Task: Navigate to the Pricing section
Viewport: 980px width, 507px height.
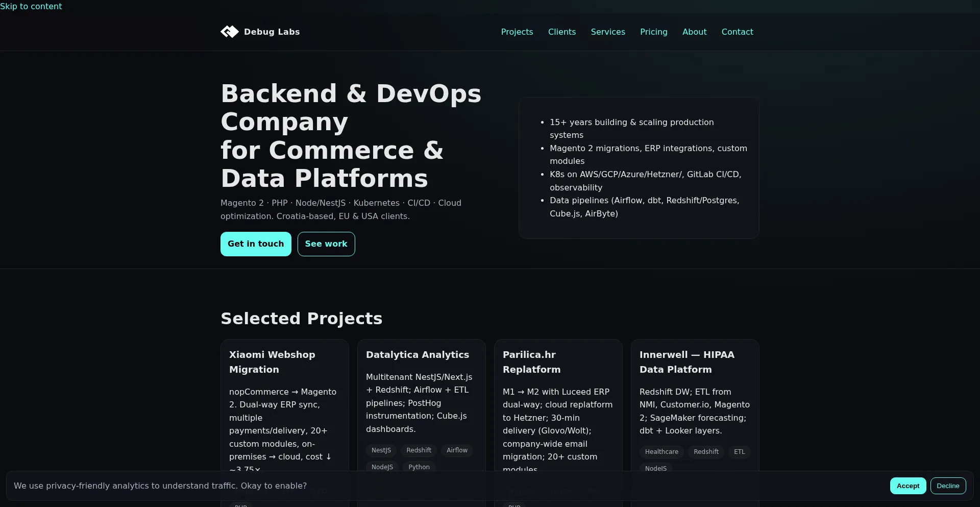Action: pos(654,32)
